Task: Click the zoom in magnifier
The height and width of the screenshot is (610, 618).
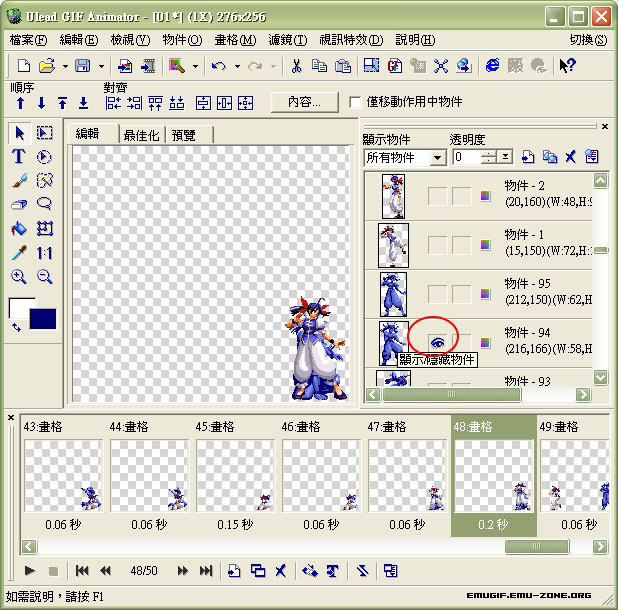Action: [19, 277]
